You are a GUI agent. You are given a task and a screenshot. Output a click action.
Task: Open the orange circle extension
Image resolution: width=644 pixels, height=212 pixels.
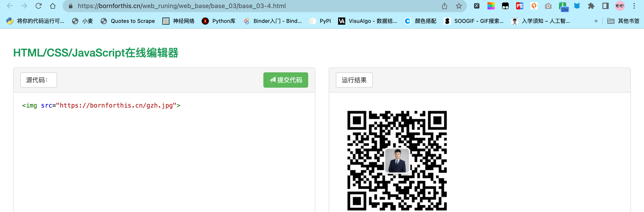coord(534,6)
